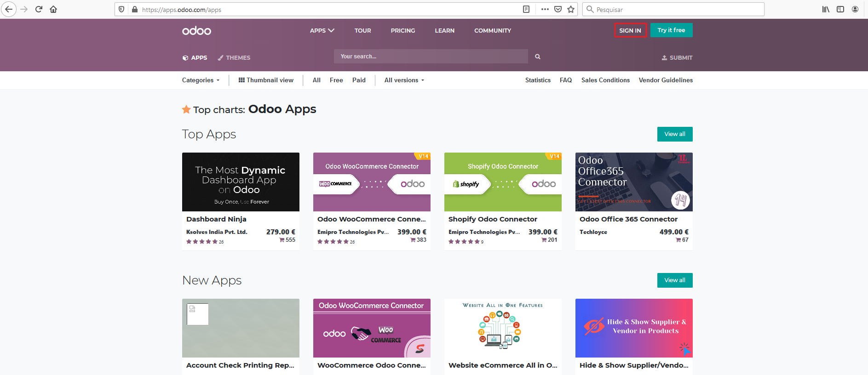
Task: Open Firefox library icon
Action: click(x=826, y=9)
